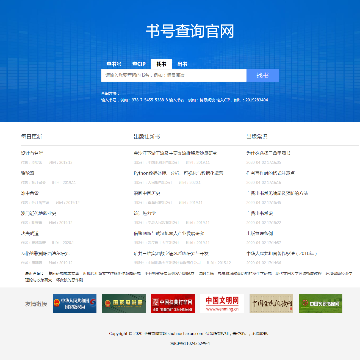360x360 pixels.
Task: Click the Copyright footer text line
Action: pyautogui.click(x=189, y=333)
